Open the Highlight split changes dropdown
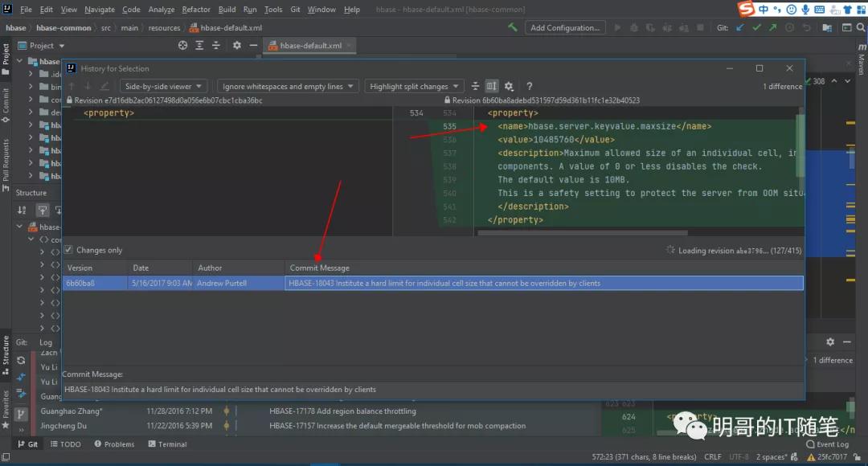 (x=415, y=86)
